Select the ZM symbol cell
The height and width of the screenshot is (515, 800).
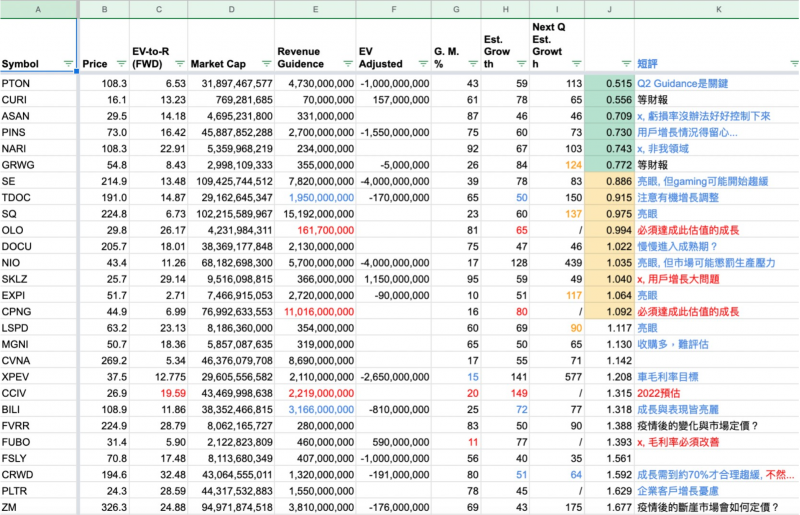click(x=38, y=507)
